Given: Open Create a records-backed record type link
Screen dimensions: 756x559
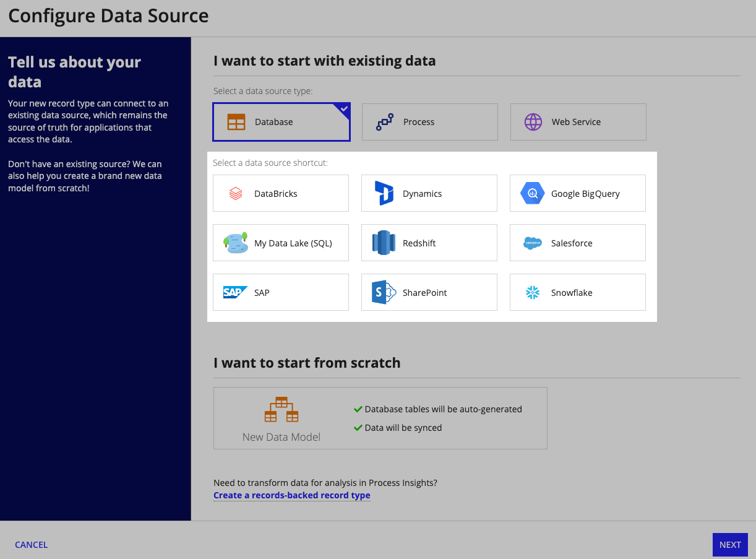Looking at the screenshot, I should [292, 495].
